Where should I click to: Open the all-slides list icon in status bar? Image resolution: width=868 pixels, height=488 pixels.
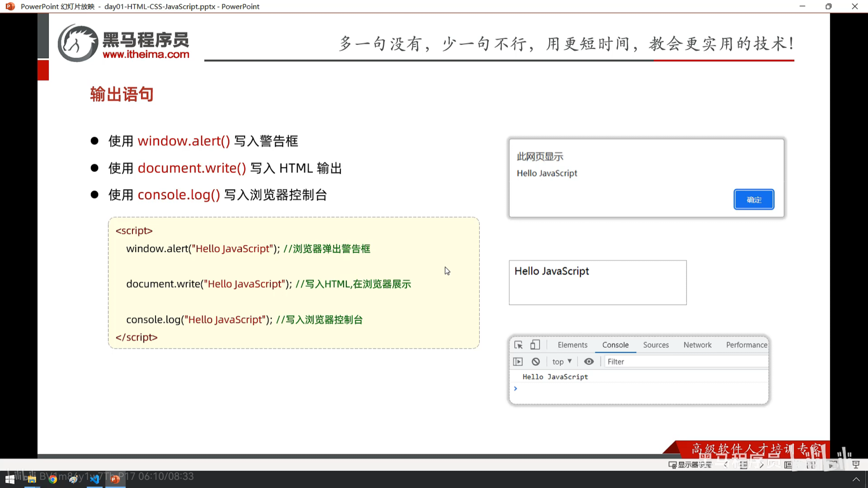743,465
